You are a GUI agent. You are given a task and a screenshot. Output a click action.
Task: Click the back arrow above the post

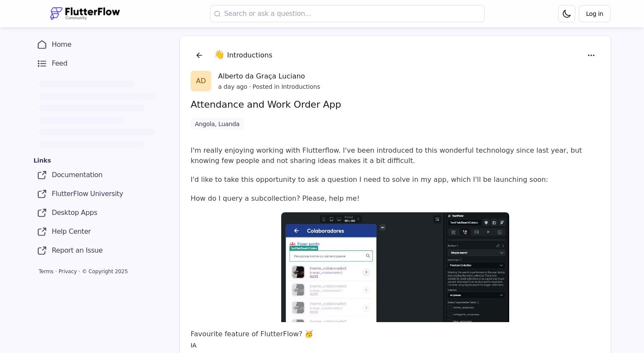(199, 55)
